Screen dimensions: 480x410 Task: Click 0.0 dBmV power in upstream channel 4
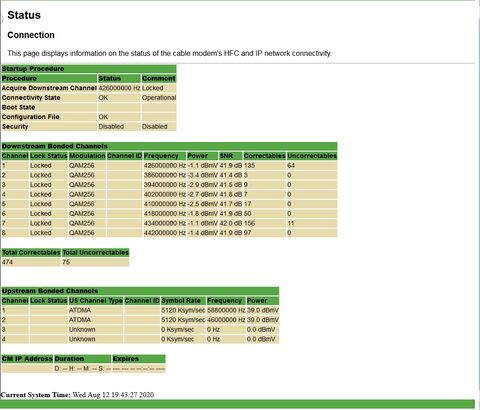pyautogui.click(x=261, y=339)
